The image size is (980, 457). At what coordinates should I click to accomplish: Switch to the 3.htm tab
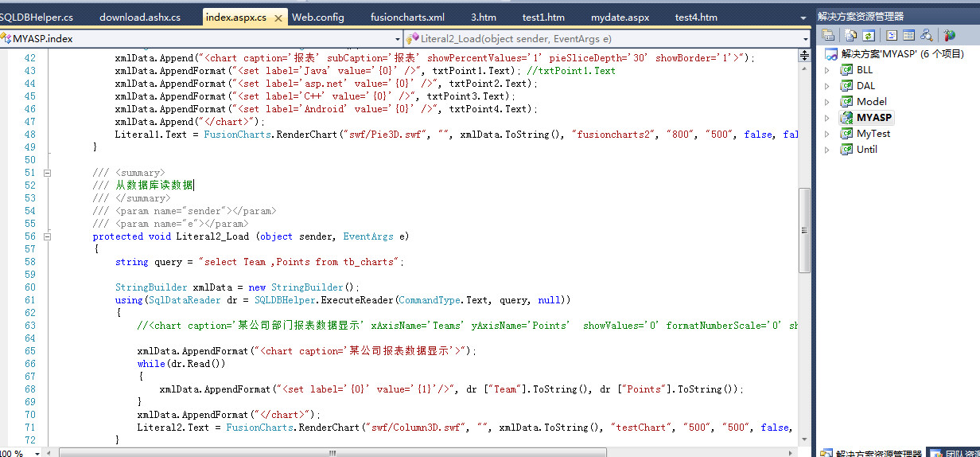coord(484,17)
